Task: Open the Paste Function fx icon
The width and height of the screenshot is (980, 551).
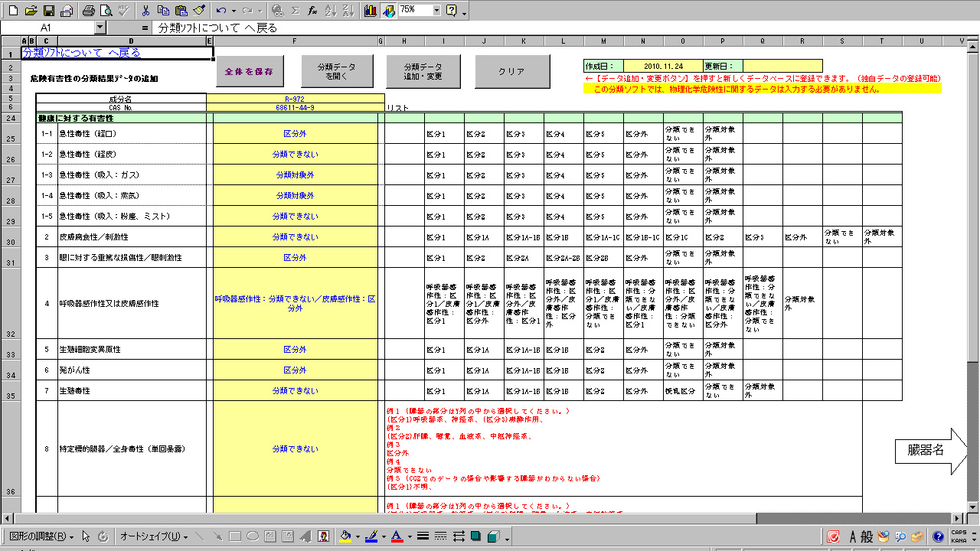Action: coord(312,11)
